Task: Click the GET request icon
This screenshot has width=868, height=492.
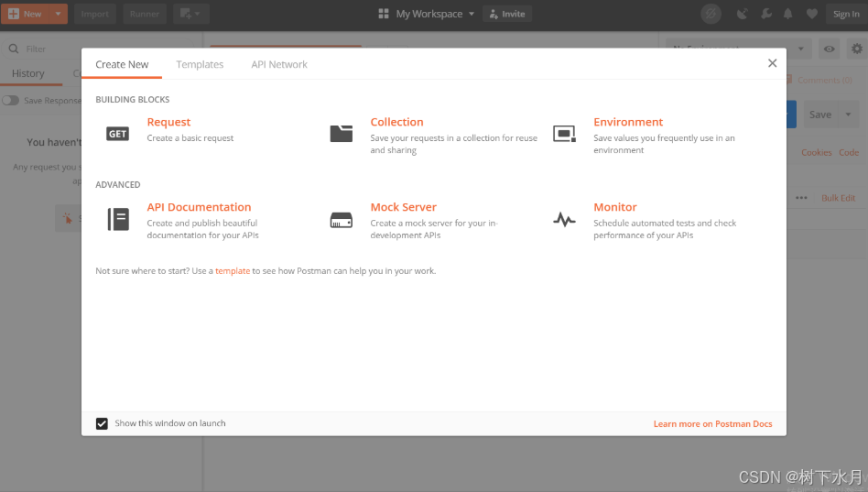Action: pos(117,134)
